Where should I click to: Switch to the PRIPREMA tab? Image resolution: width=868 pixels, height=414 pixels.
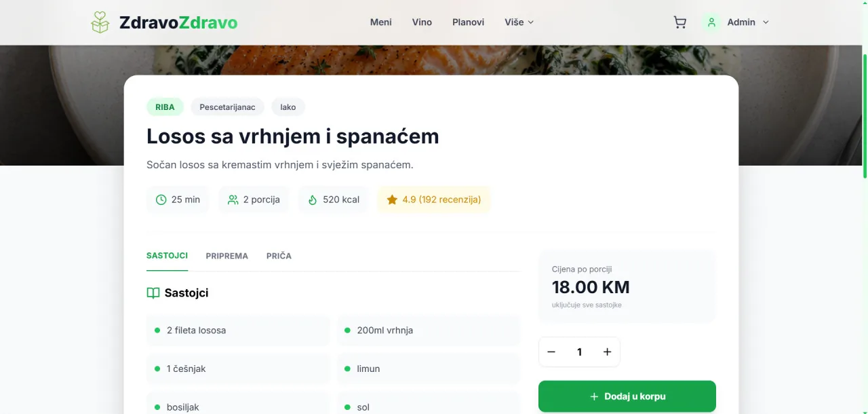pos(227,256)
